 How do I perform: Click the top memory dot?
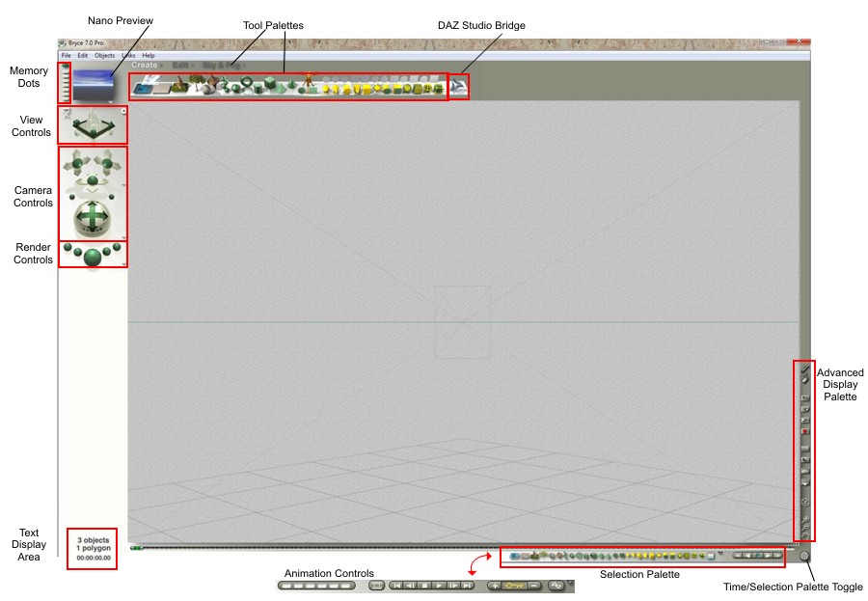66,68
